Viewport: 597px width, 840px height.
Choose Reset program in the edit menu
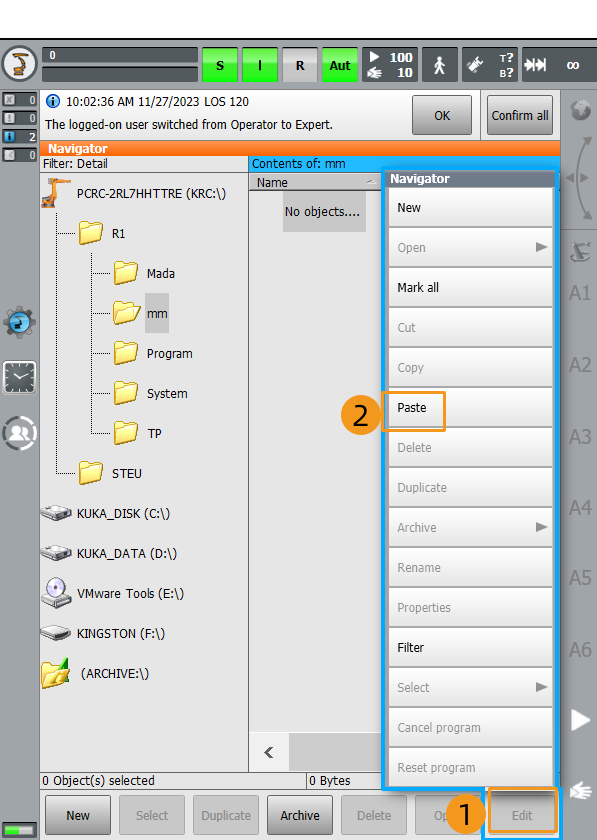point(470,767)
